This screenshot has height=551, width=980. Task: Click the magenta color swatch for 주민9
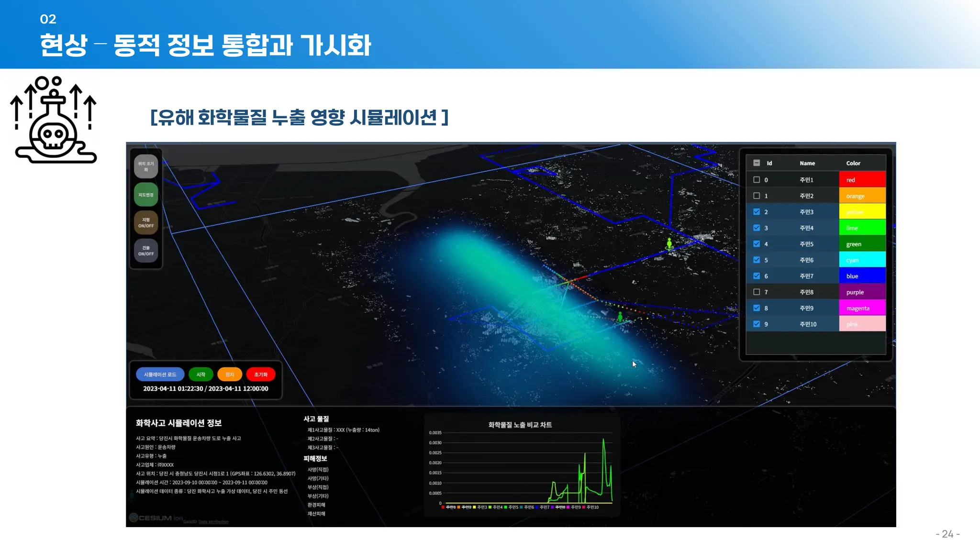[x=862, y=308]
